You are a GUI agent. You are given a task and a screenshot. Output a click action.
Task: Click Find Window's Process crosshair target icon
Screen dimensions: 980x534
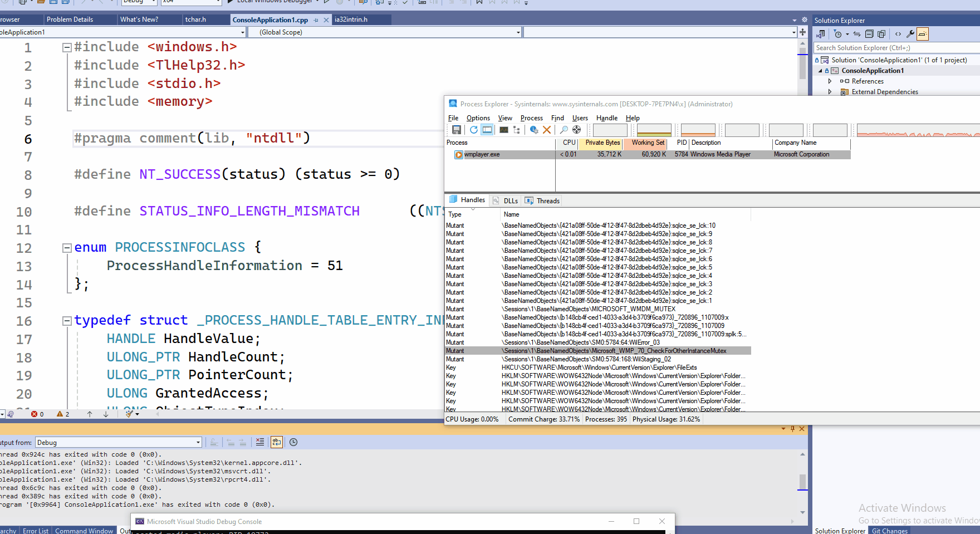(x=577, y=130)
